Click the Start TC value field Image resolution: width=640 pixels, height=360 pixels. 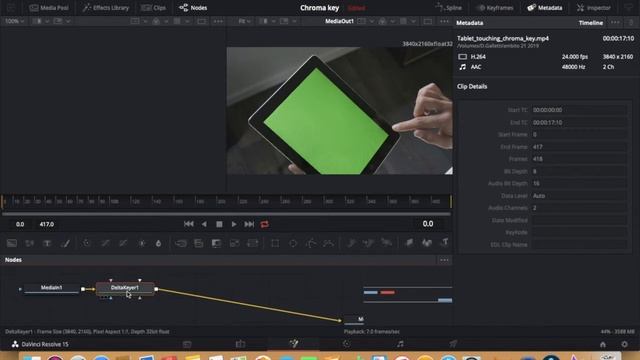pyautogui.click(x=579, y=110)
